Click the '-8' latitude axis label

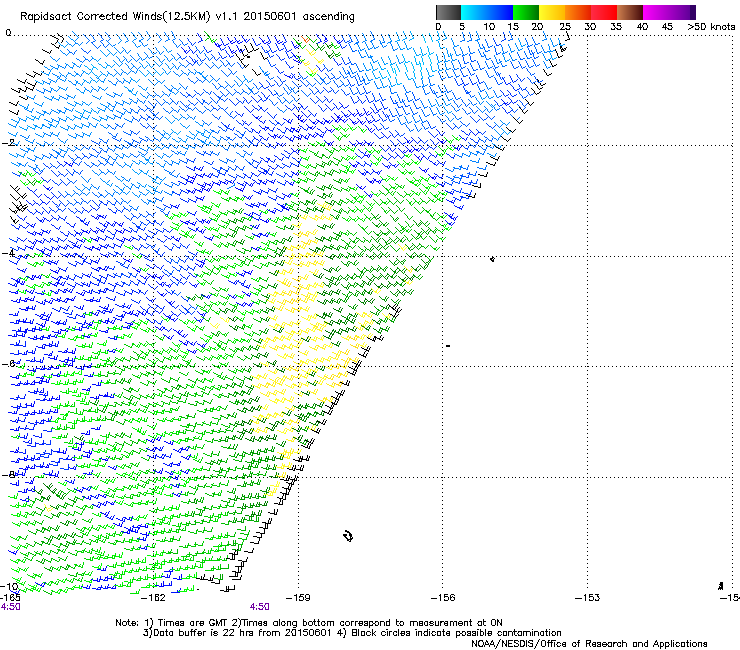tap(8, 475)
